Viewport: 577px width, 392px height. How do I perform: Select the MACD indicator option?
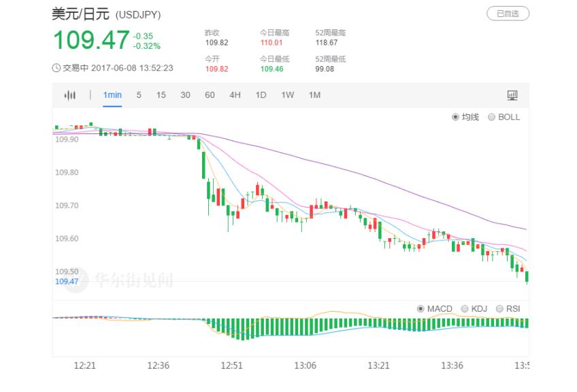421,309
